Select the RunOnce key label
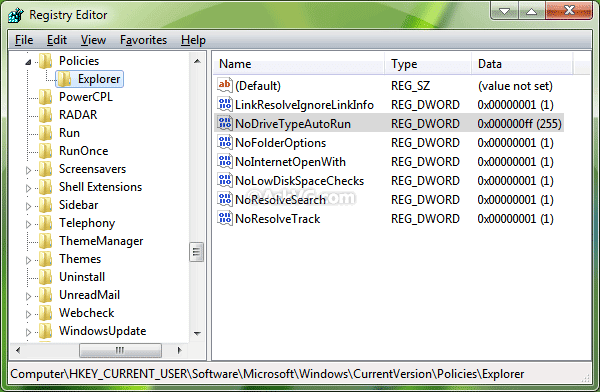This screenshot has width=600, height=392. (83, 151)
